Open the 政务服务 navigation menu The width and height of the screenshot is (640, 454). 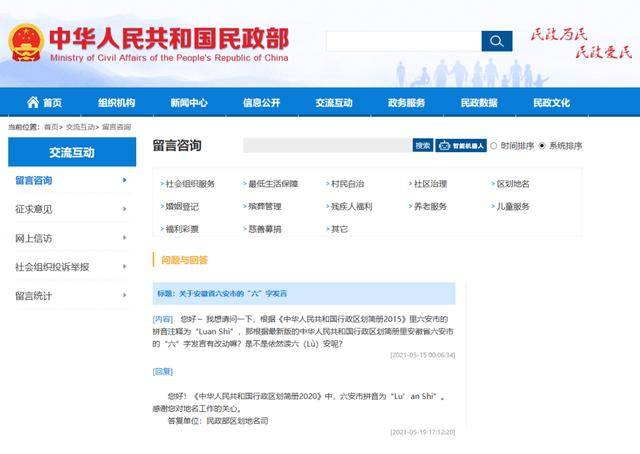[x=407, y=102]
